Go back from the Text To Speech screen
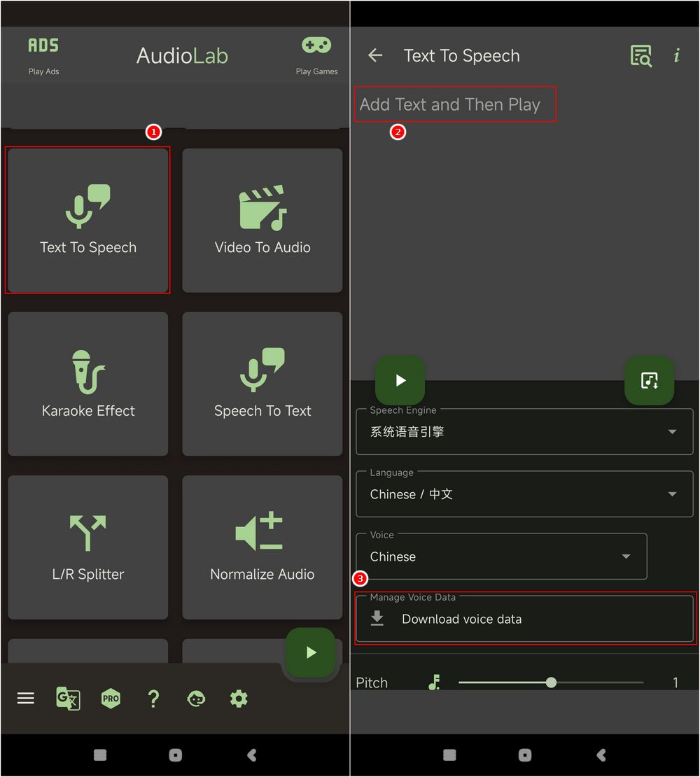 coord(375,55)
